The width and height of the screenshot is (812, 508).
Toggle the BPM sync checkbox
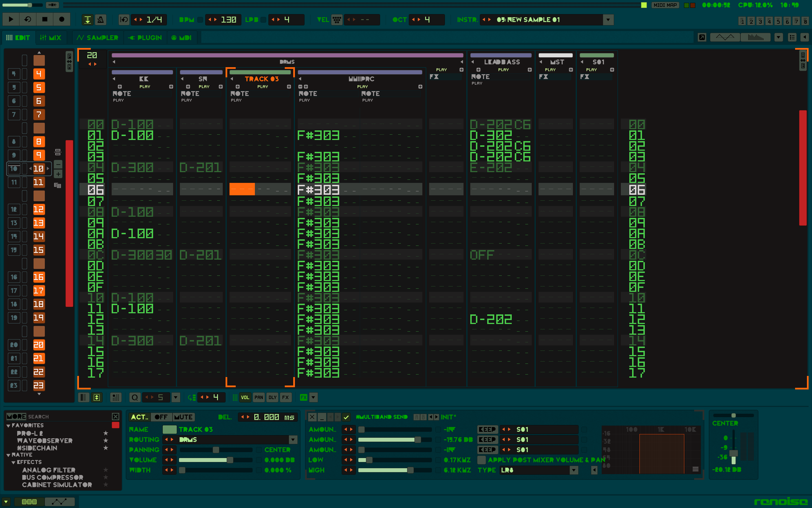pos(200,20)
